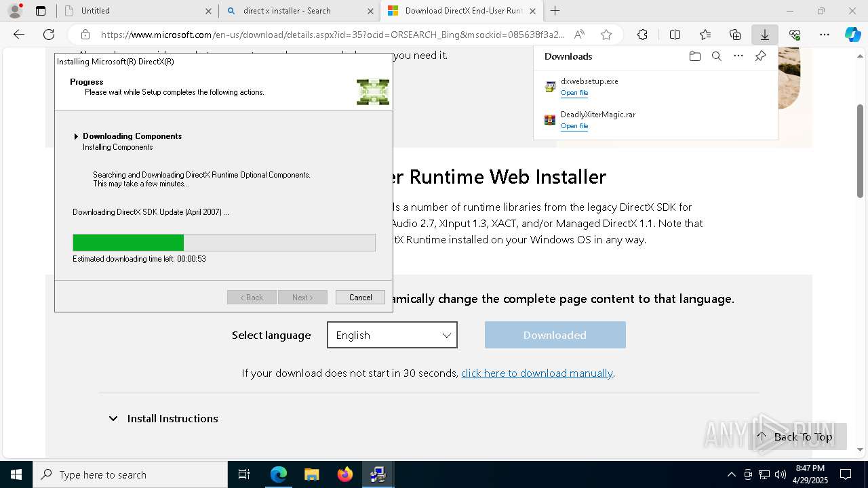868x488 pixels.
Task: Open the Favorites list icon
Action: click(x=705, y=35)
